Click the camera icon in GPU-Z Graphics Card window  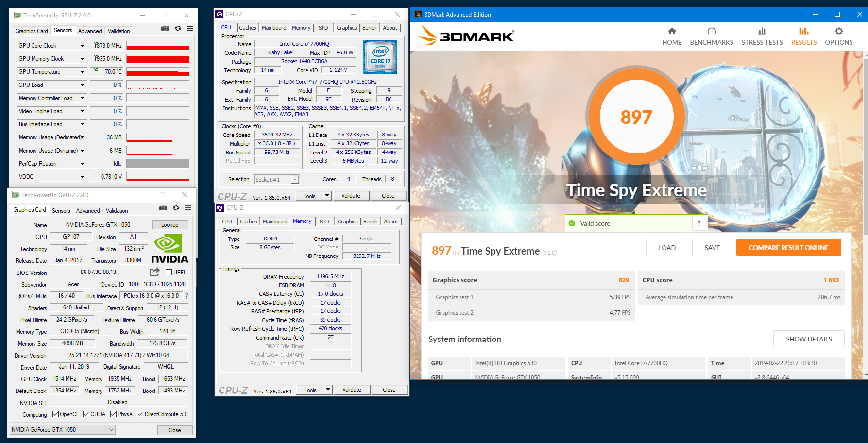[x=163, y=208]
